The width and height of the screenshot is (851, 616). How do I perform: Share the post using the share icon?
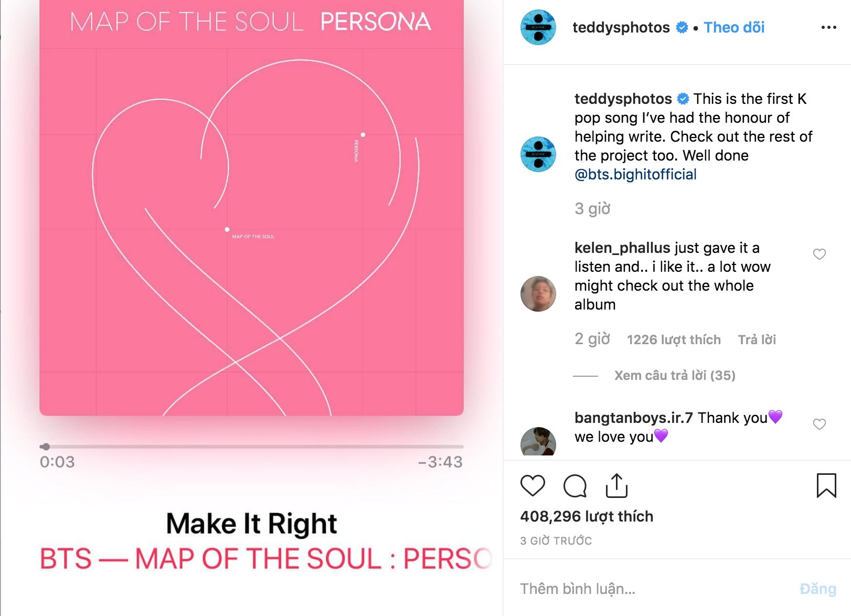point(616,485)
